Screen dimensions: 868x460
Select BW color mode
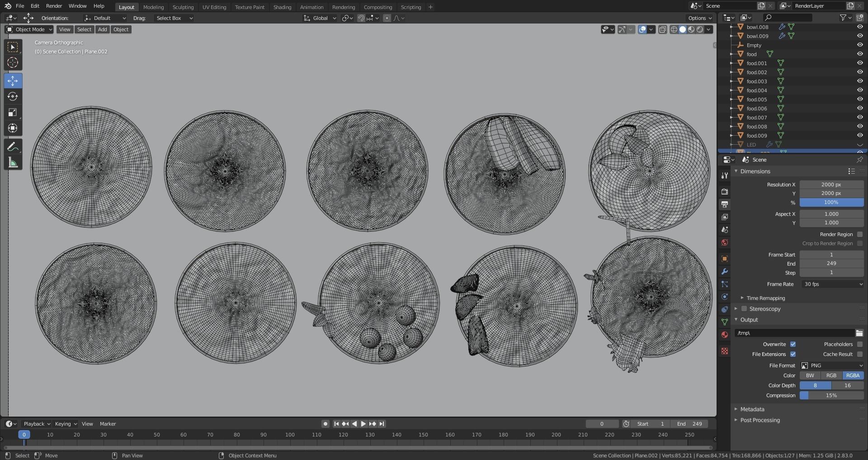tap(810, 375)
